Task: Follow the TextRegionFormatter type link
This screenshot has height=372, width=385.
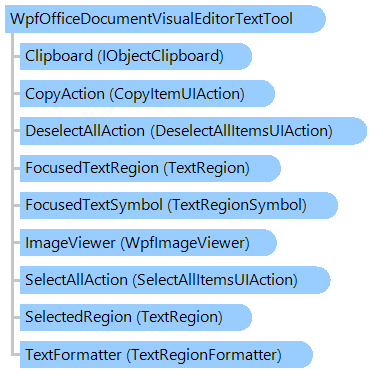Action: [x=204, y=355]
